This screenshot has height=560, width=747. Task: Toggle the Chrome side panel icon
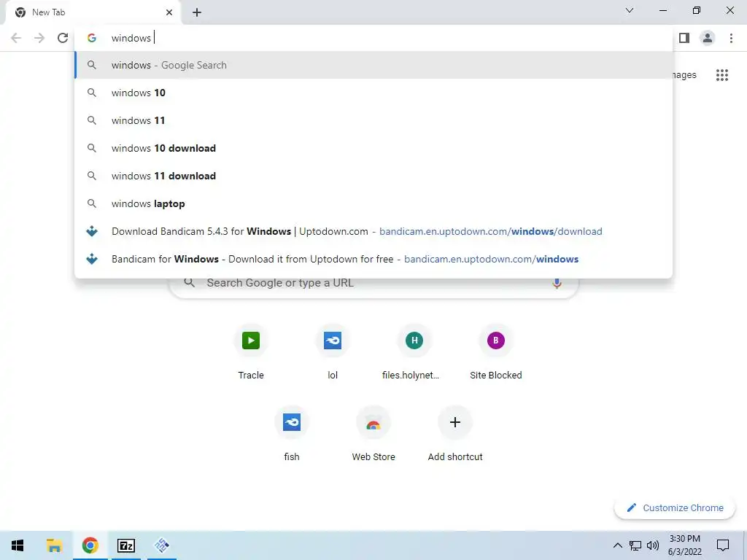point(684,38)
